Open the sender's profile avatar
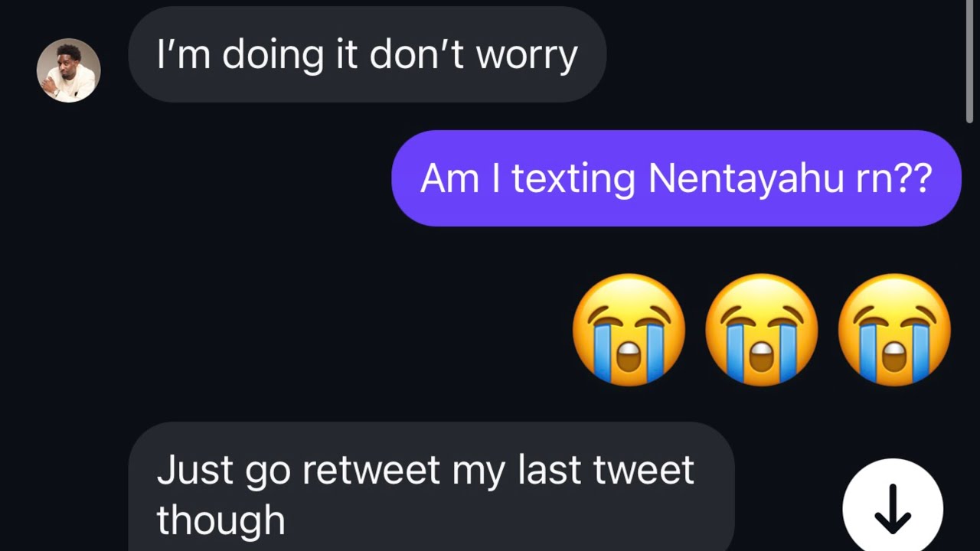980x551 pixels. [x=69, y=70]
